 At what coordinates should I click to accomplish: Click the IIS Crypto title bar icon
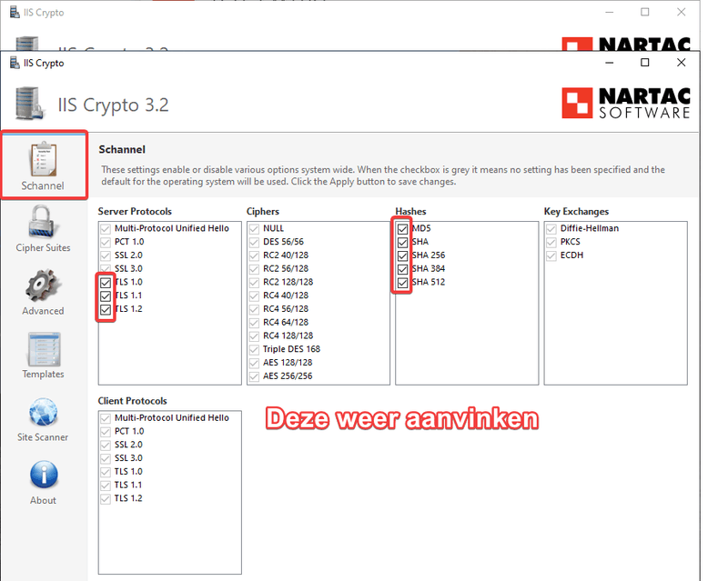[x=15, y=63]
